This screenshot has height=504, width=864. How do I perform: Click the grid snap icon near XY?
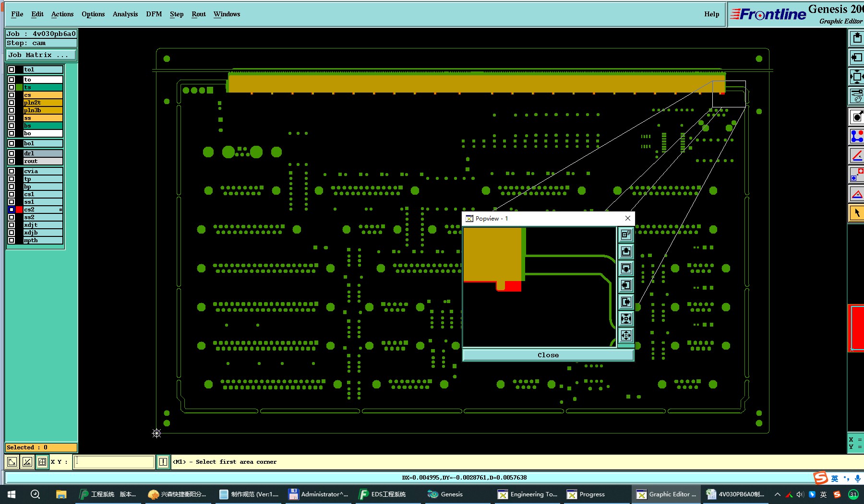[x=42, y=462]
